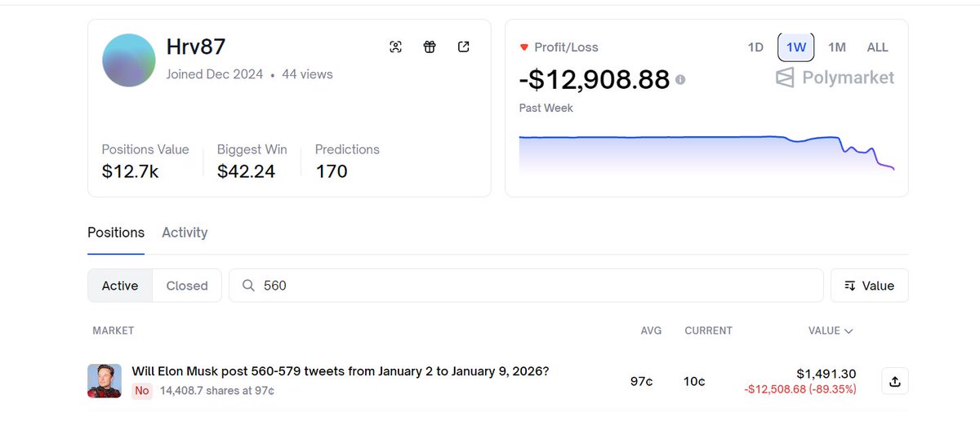Sort by the VALUE column header
980x448 pixels.
click(831, 330)
